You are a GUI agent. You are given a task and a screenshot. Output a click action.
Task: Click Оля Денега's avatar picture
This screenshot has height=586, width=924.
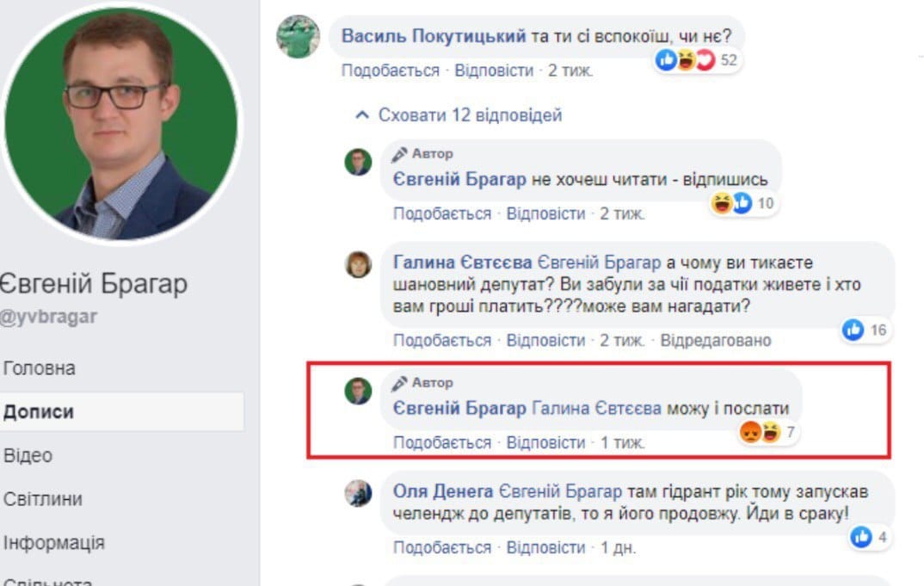pos(358,493)
